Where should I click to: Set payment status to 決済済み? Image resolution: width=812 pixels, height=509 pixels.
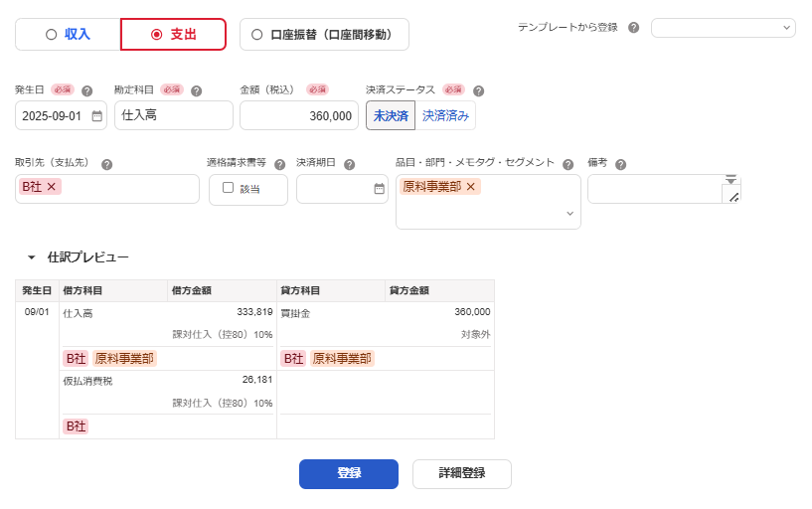445,115
